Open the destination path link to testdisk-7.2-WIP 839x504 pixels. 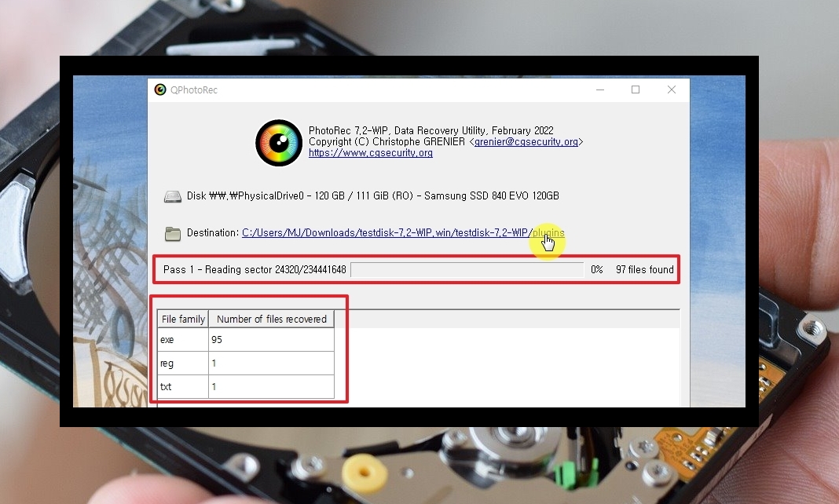(403, 233)
